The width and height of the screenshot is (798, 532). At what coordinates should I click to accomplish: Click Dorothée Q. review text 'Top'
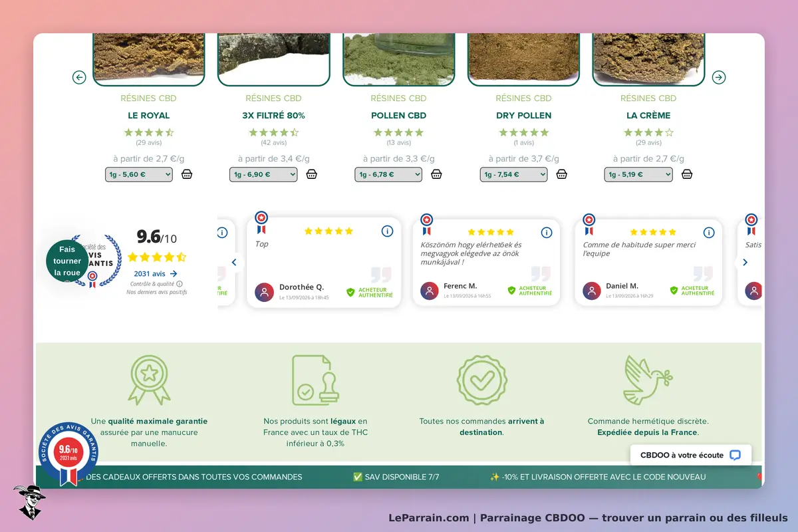pos(262,244)
